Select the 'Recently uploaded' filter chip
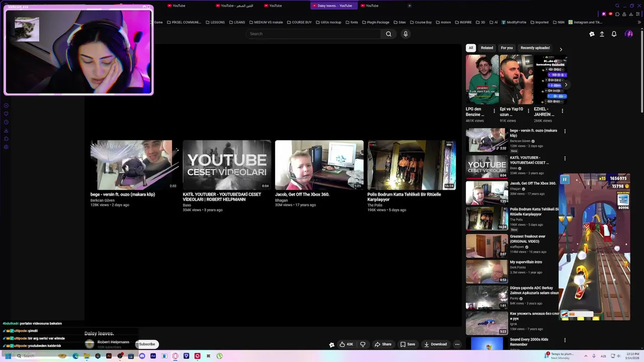The height and width of the screenshot is (362, 644). tap(535, 48)
